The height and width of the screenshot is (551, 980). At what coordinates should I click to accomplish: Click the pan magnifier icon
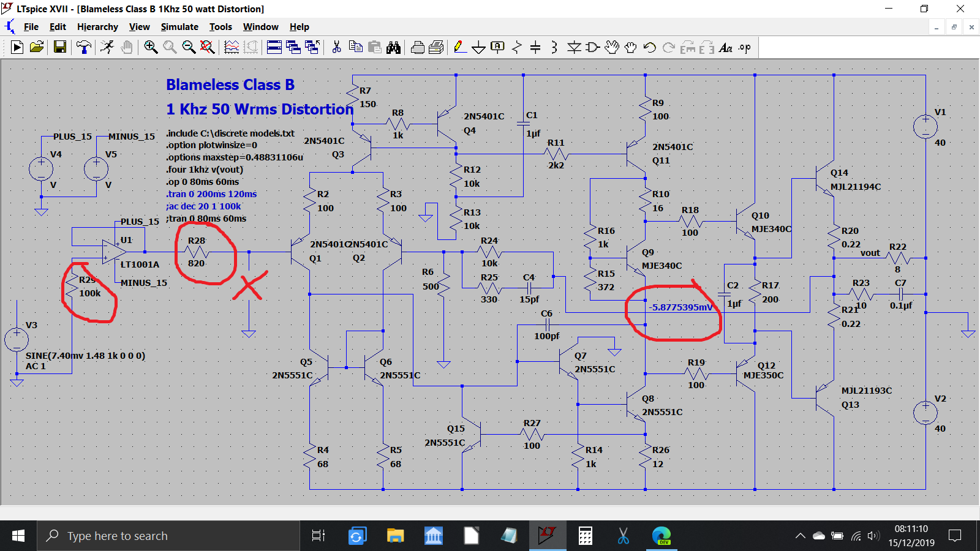[170, 47]
